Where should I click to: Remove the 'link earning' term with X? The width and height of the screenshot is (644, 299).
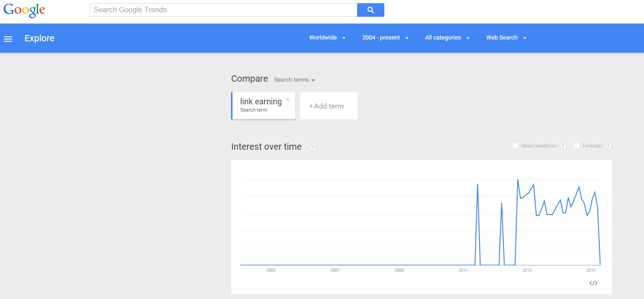[287, 100]
